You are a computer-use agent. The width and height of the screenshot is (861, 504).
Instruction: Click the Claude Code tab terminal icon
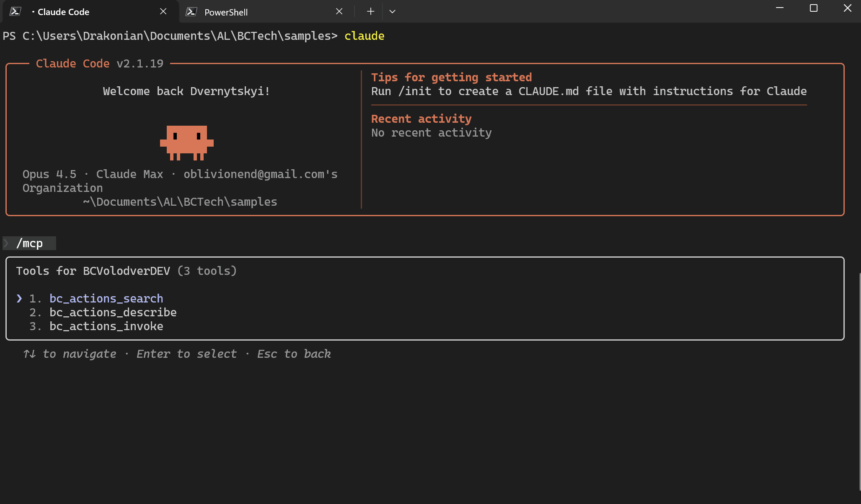tap(16, 12)
